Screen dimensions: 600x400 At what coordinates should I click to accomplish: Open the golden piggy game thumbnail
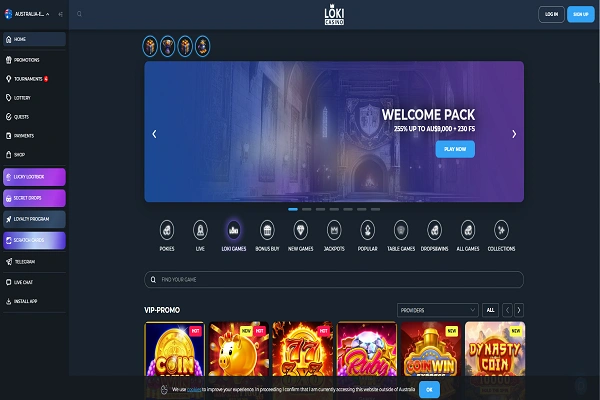point(238,349)
